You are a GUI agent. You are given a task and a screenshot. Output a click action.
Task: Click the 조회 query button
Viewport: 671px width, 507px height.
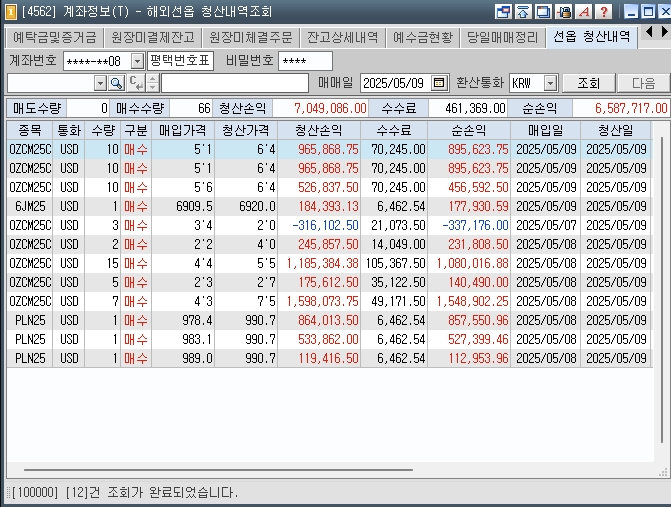(589, 83)
